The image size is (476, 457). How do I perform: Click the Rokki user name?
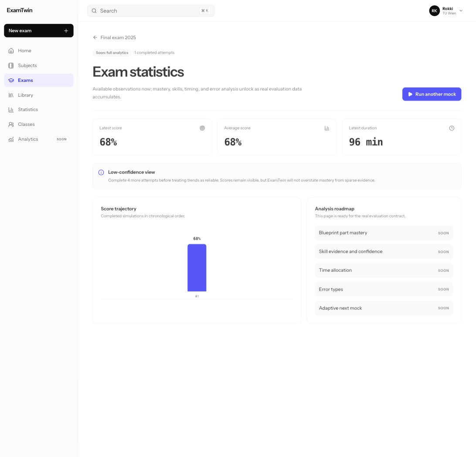point(448,9)
